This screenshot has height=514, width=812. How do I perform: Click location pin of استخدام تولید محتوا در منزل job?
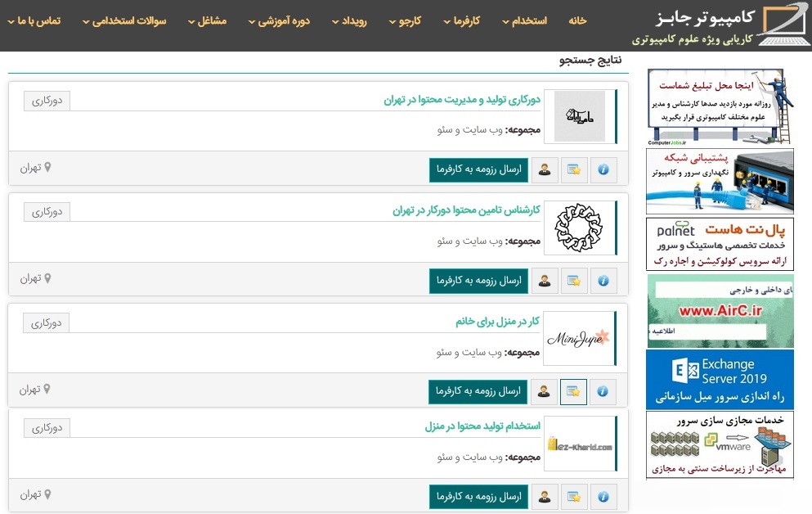tap(47, 494)
